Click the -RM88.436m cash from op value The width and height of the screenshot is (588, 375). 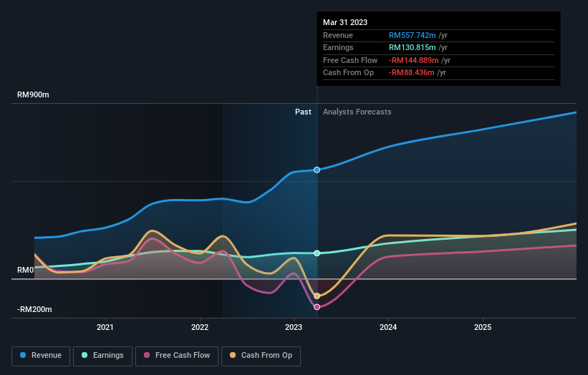click(x=411, y=73)
